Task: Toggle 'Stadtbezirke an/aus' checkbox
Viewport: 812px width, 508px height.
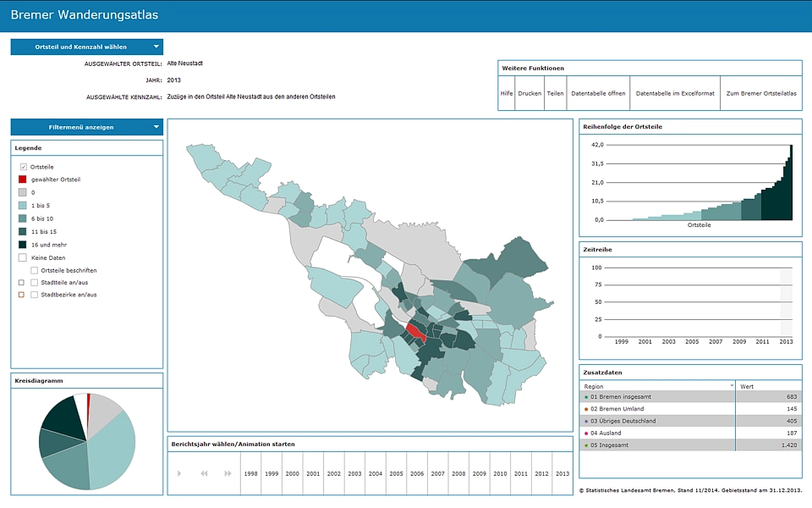Action: (x=35, y=295)
